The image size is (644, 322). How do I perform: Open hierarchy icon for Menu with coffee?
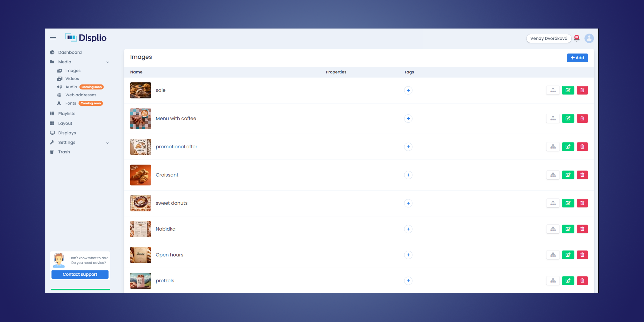pos(553,119)
